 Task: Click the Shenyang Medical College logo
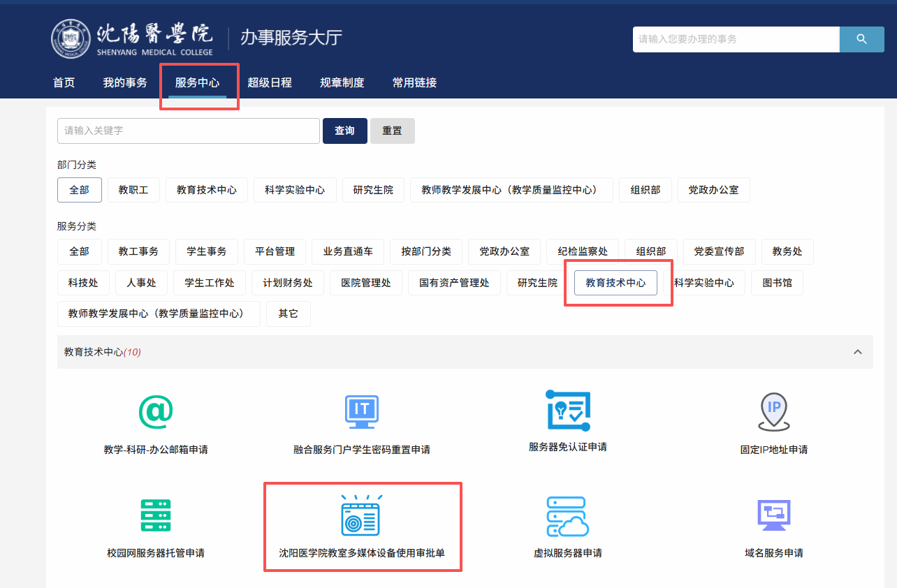pos(131,38)
